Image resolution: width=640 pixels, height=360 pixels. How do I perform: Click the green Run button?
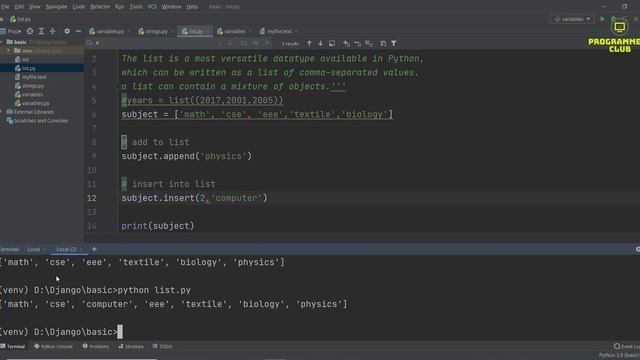click(x=602, y=19)
